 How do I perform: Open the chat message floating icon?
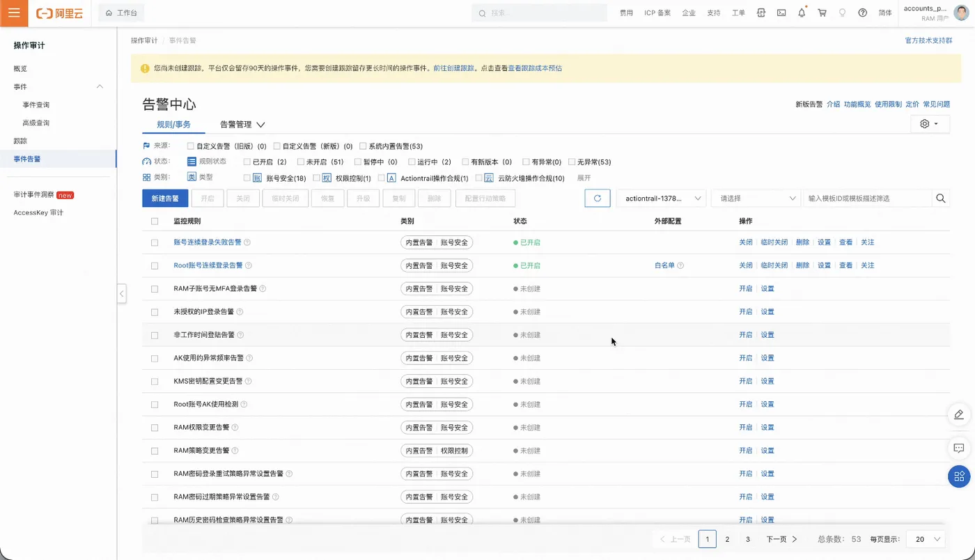tap(959, 448)
